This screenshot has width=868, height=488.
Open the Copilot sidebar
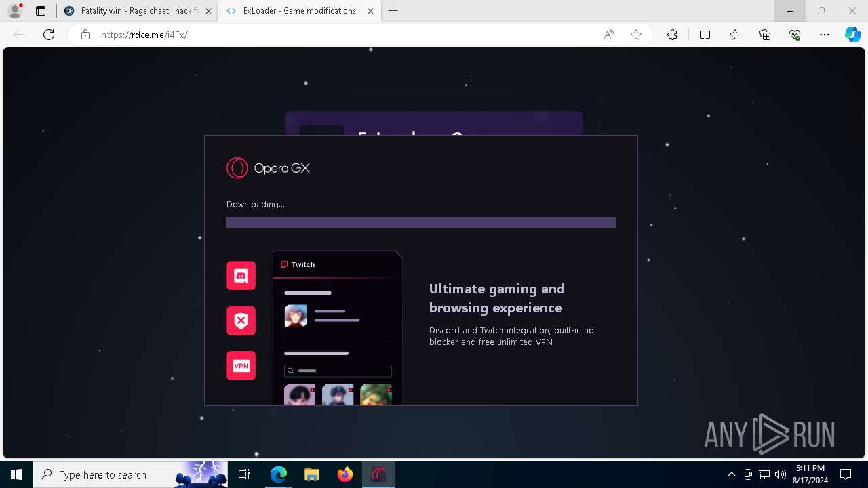click(852, 35)
